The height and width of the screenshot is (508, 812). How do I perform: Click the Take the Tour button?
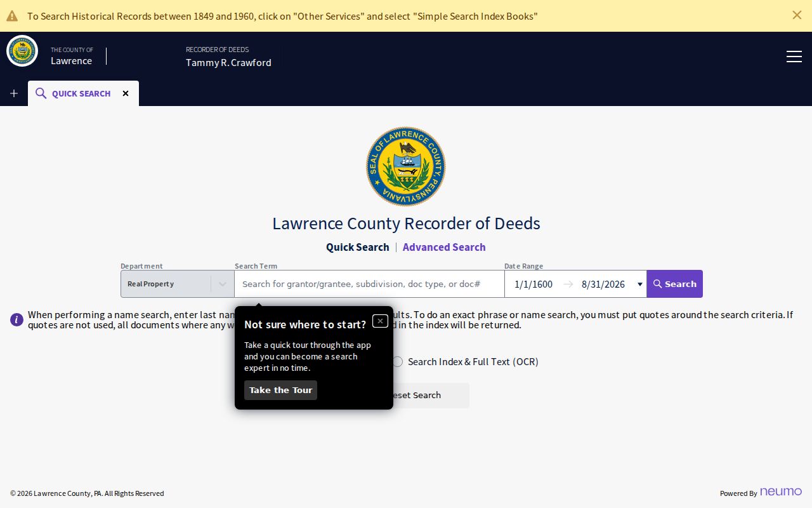(x=280, y=390)
